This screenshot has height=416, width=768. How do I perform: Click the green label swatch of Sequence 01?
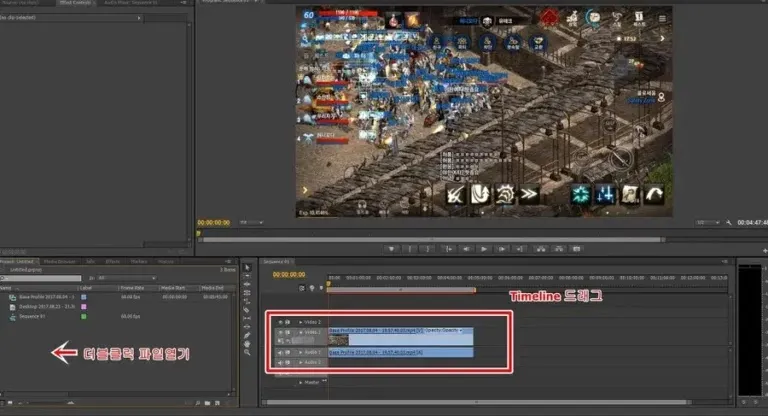coord(84,317)
